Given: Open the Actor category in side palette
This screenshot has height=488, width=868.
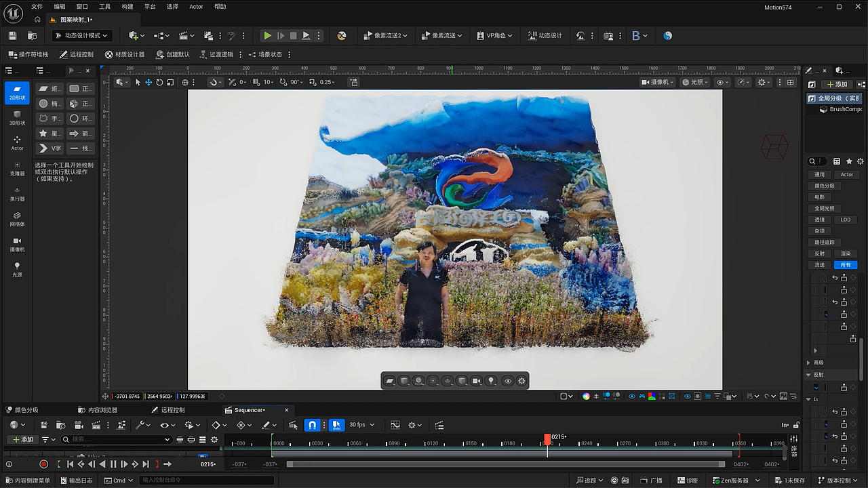Looking at the screenshot, I should click(x=17, y=143).
